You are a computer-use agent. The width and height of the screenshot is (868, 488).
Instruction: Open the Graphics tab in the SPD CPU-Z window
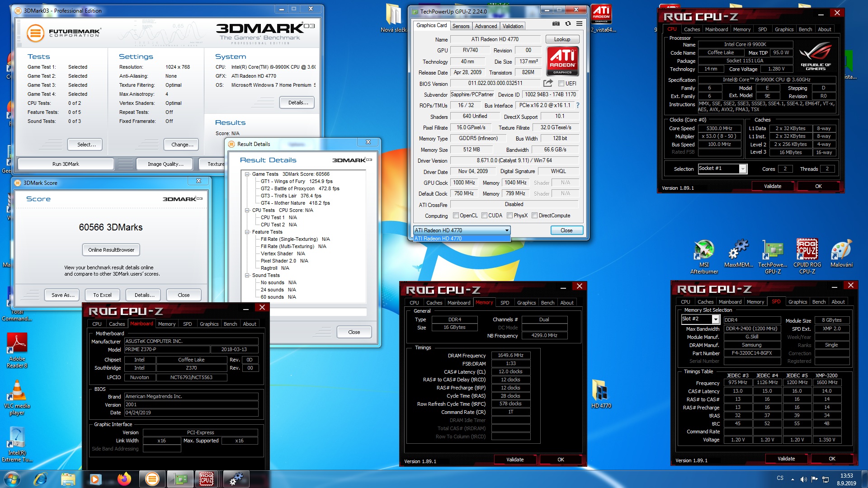tap(797, 302)
